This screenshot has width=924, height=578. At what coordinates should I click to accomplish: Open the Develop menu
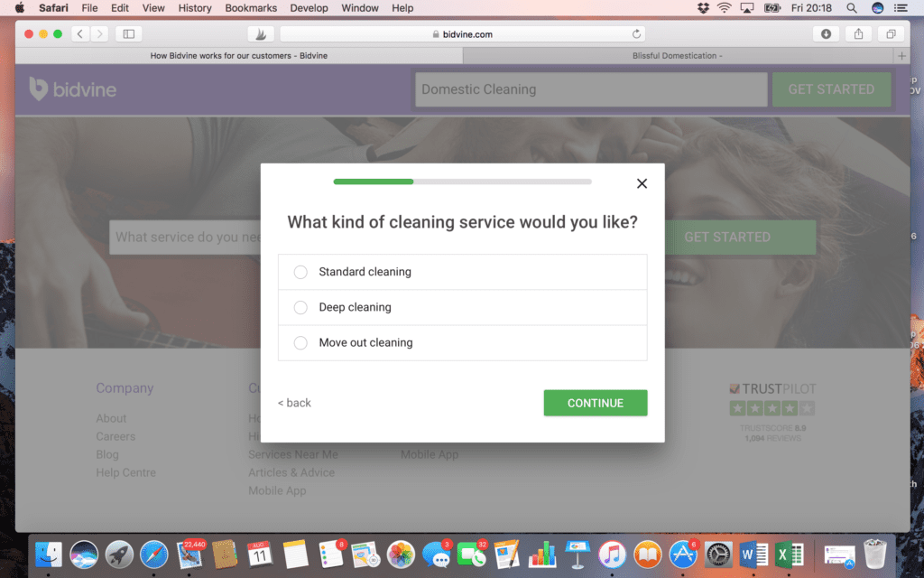click(x=309, y=8)
